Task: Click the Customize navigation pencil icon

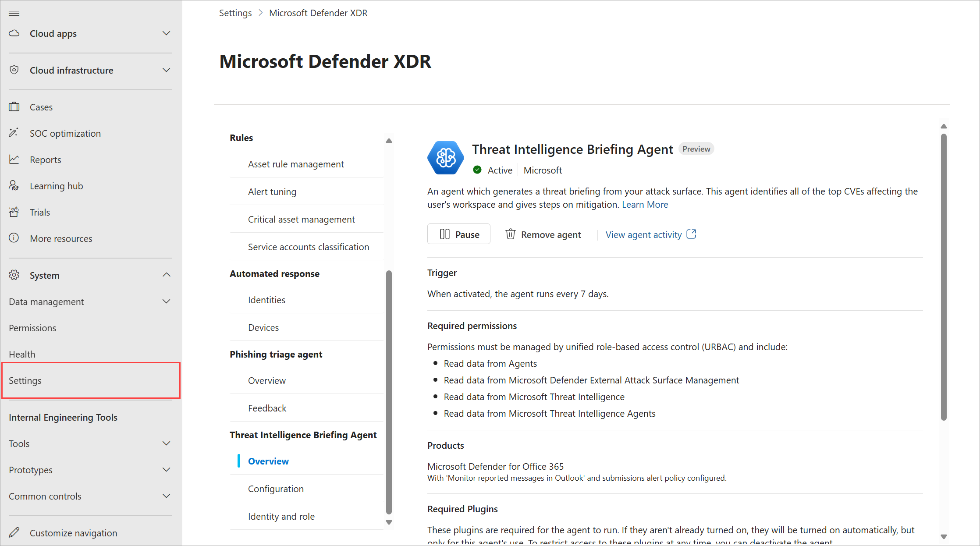Action: [14, 533]
